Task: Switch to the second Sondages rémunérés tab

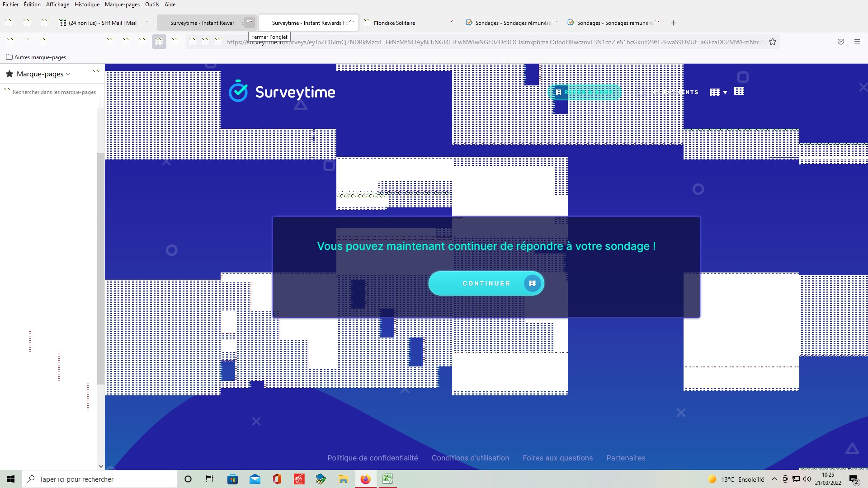Action: (x=614, y=23)
